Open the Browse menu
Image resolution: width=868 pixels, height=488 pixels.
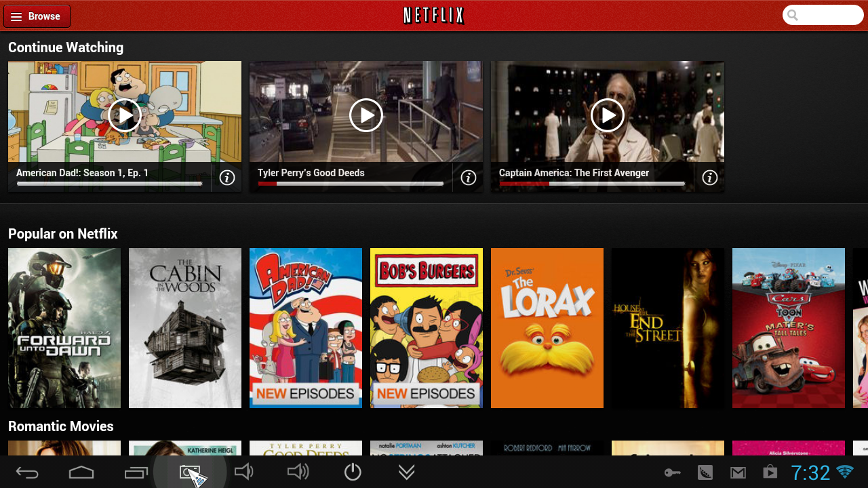coord(37,16)
